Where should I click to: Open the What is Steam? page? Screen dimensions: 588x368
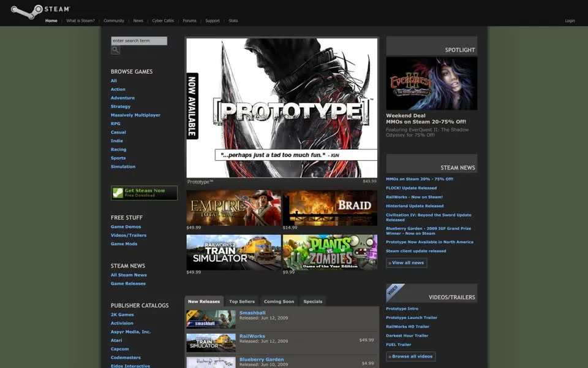[80, 21]
